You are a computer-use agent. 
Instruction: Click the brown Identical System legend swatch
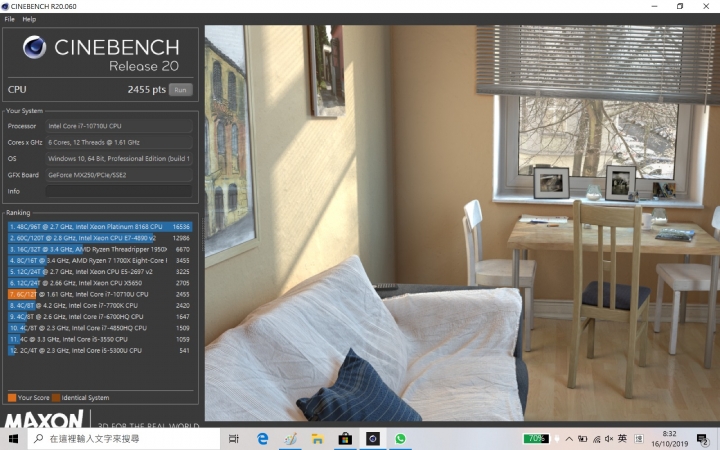56,398
